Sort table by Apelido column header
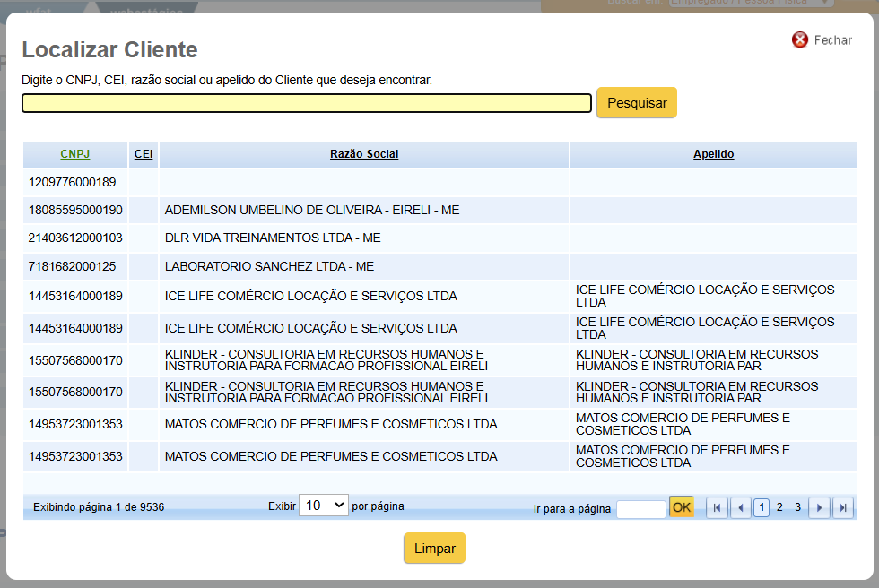Image resolution: width=879 pixels, height=588 pixels. (714, 154)
